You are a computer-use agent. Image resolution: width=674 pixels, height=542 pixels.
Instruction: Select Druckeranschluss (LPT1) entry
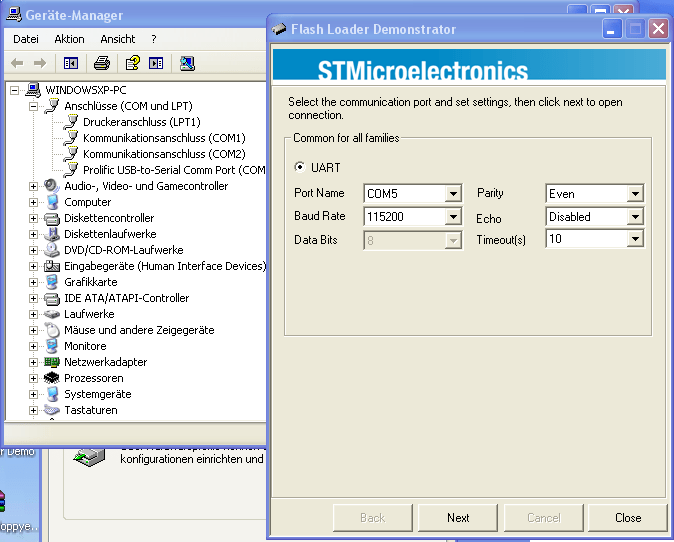pos(142,122)
